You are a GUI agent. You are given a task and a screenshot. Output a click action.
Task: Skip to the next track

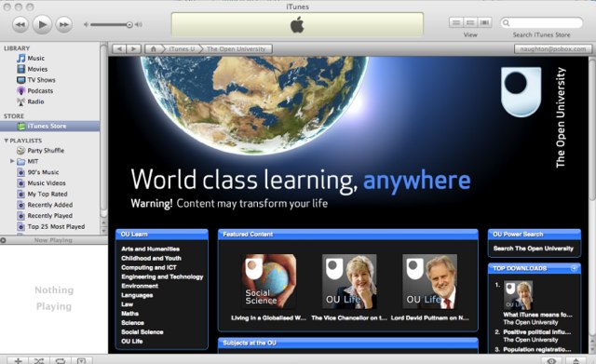(64, 25)
